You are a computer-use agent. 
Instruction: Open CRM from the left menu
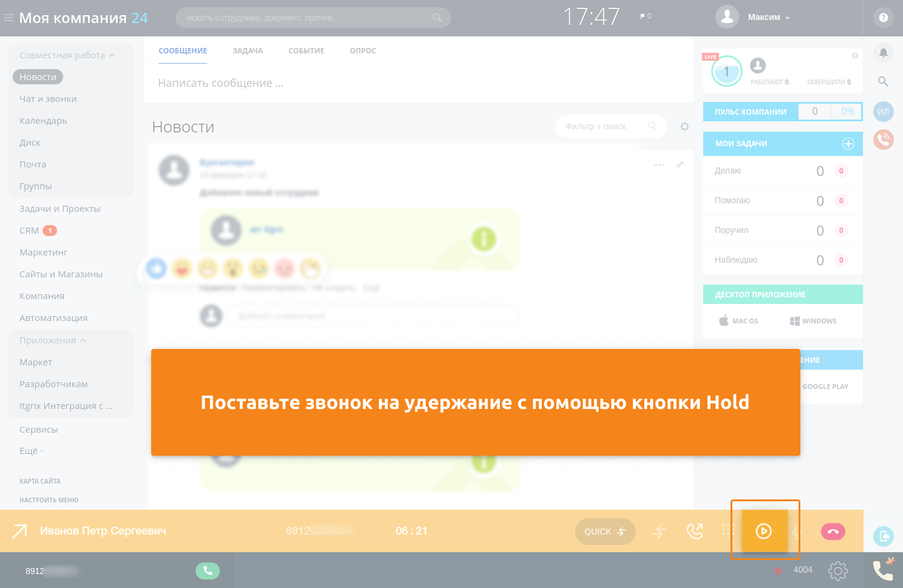(29, 231)
